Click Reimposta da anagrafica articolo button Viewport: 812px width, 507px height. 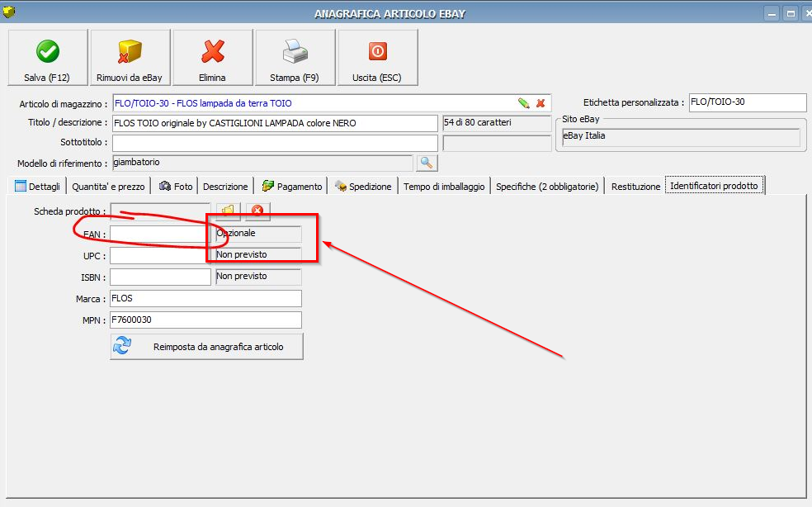206,346
